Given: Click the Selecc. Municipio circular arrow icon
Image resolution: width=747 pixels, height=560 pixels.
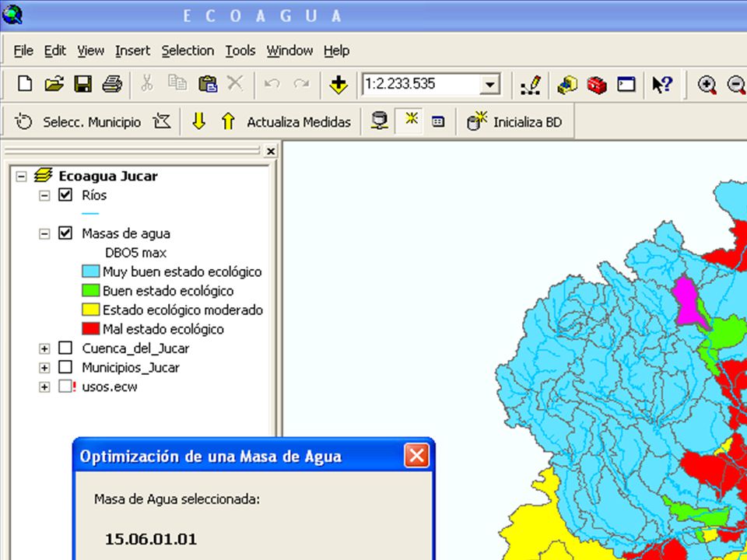Looking at the screenshot, I should (23, 122).
